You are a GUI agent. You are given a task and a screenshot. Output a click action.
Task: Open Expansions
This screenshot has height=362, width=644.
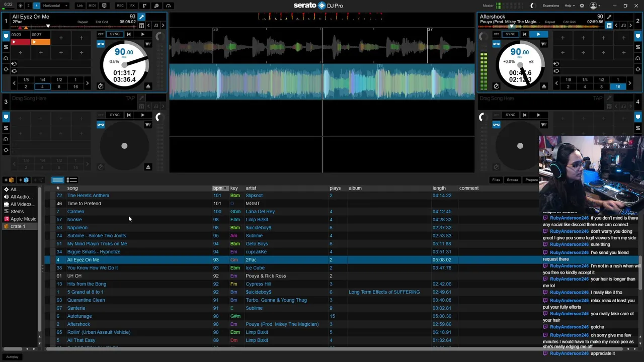pyautogui.click(x=551, y=6)
